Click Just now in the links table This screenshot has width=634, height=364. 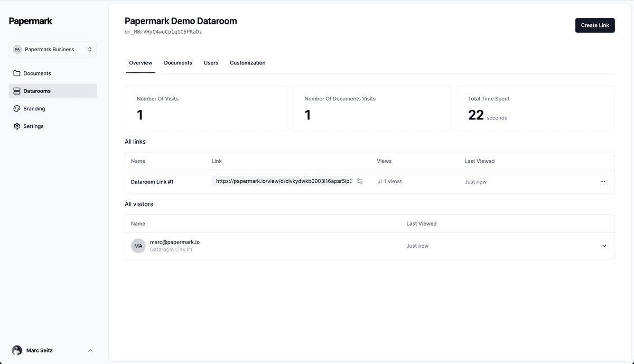475,182
